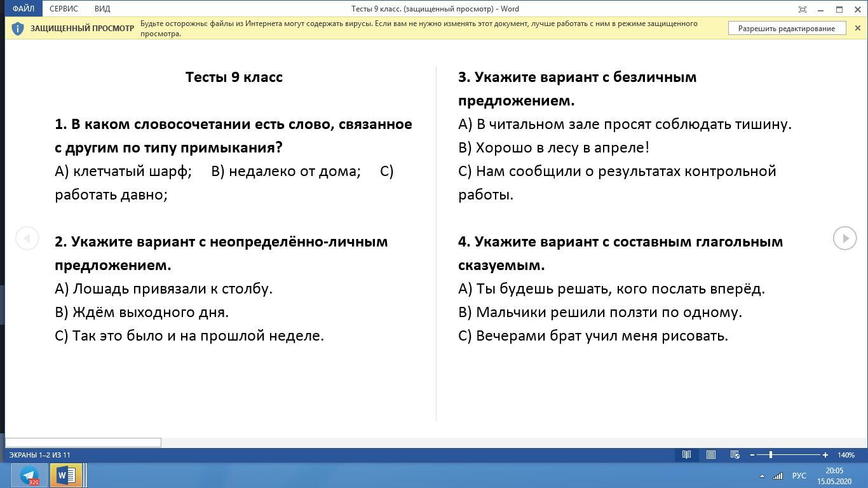Go to previous screen with left arrow
Screen dimensions: 868x488
click(27, 238)
